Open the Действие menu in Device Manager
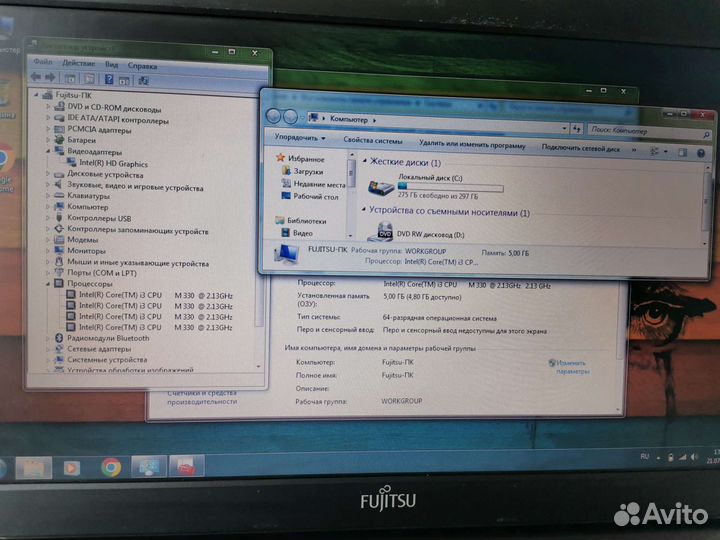 tap(79, 63)
